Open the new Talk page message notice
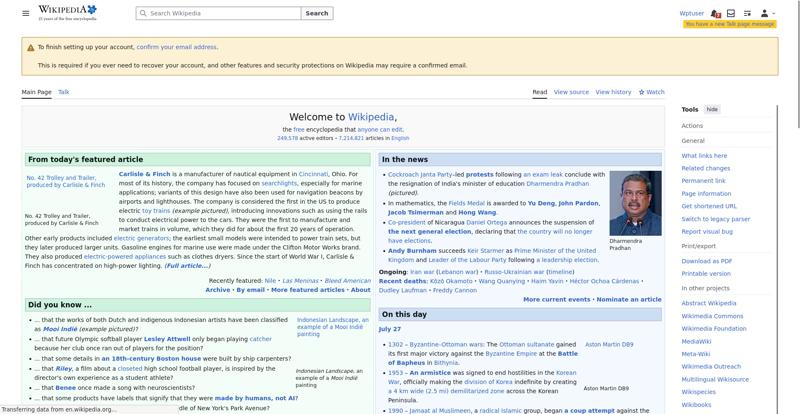This screenshot has width=800, height=414. pyautogui.click(x=730, y=24)
